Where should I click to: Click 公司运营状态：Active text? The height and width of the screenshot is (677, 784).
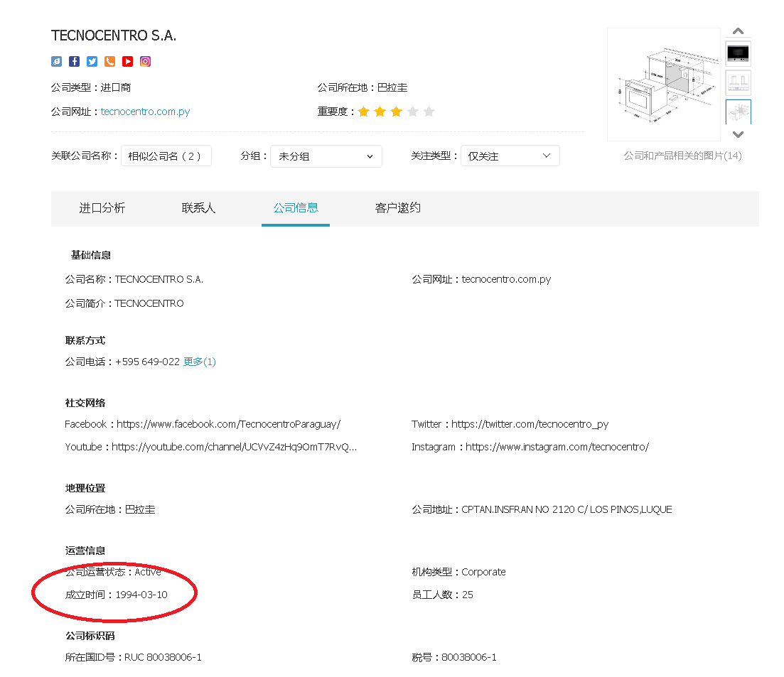(x=113, y=572)
